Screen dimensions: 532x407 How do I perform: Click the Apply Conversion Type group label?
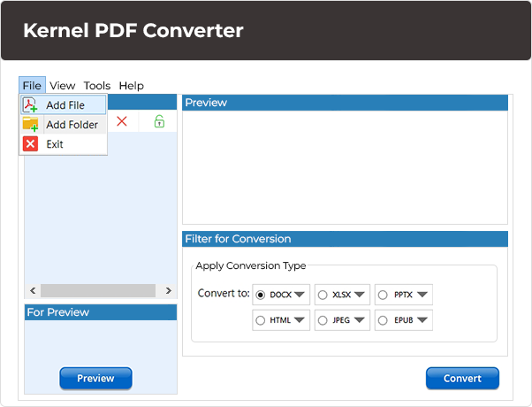251,265
